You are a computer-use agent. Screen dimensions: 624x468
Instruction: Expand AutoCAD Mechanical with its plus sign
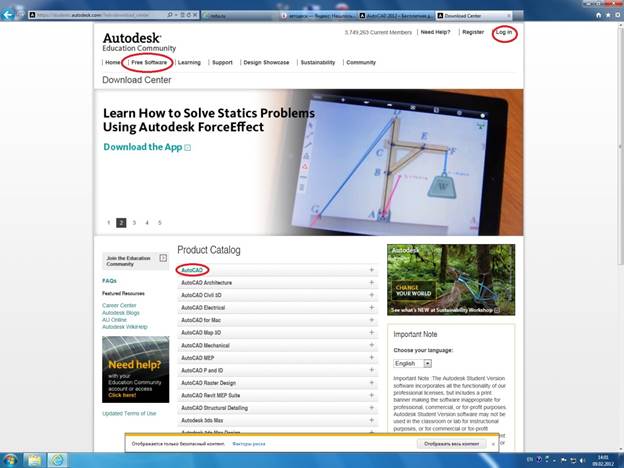[371, 345]
